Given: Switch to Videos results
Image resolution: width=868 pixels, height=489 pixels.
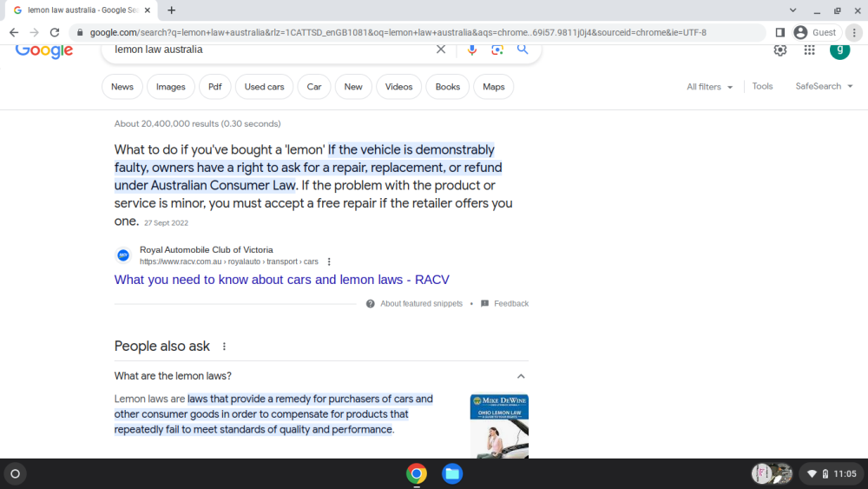Looking at the screenshot, I should click(x=398, y=87).
